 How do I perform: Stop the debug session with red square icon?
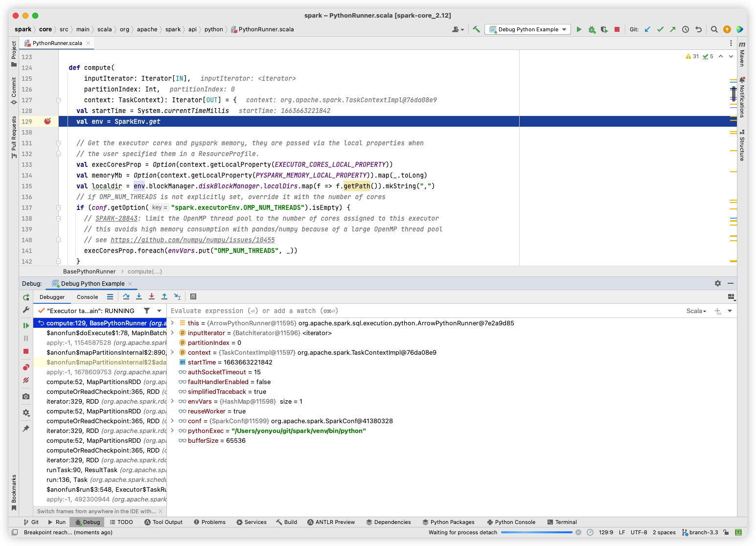(x=26, y=350)
